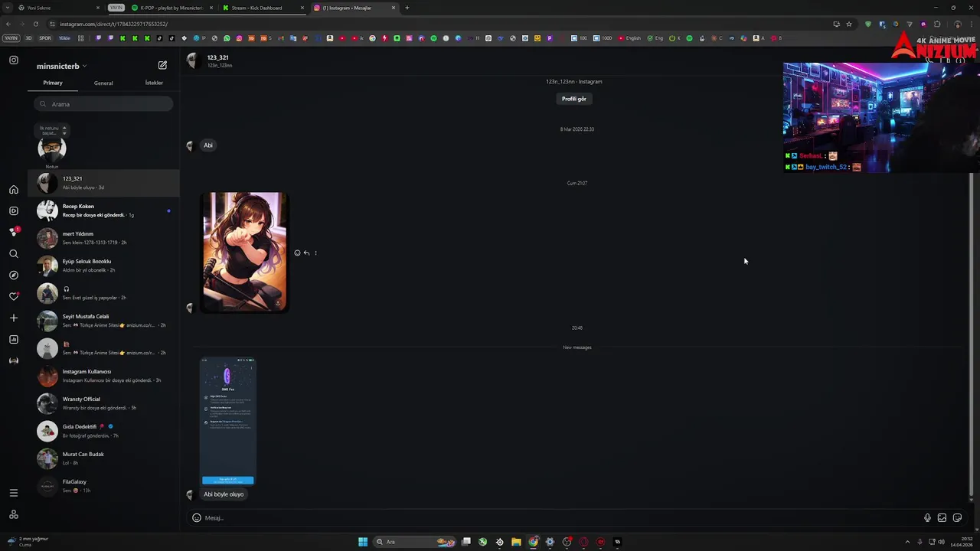This screenshot has width=980, height=551.
Task: React with emoji to anime image message
Action: [297, 253]
